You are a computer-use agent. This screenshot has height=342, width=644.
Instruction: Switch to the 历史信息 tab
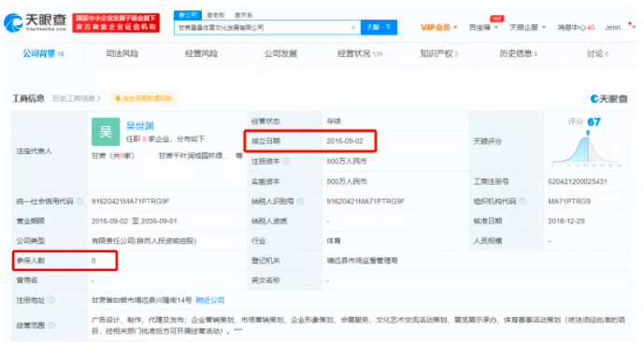518,54
